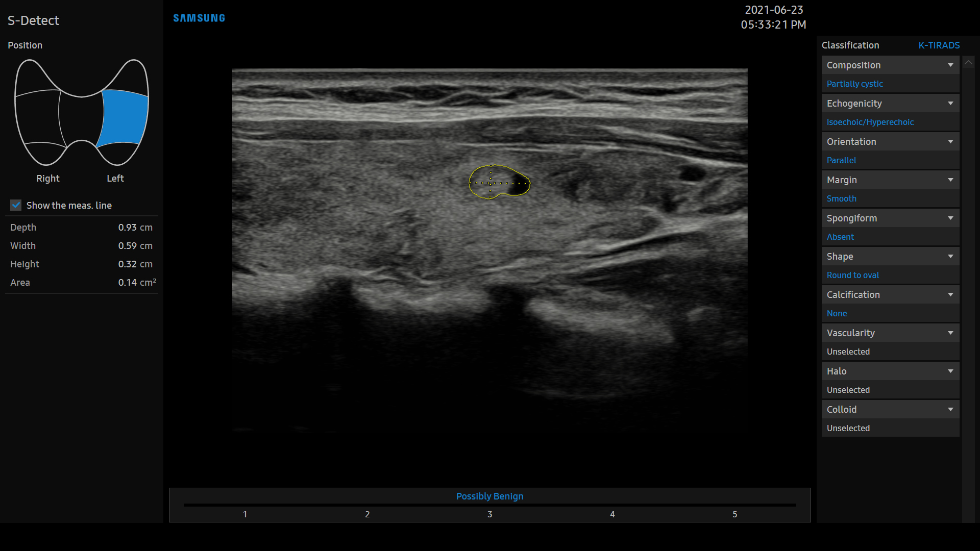Select the right thyroid lobe middle region
The width and height of the screenshot is (980, 551).
click(x=38, y=119)
